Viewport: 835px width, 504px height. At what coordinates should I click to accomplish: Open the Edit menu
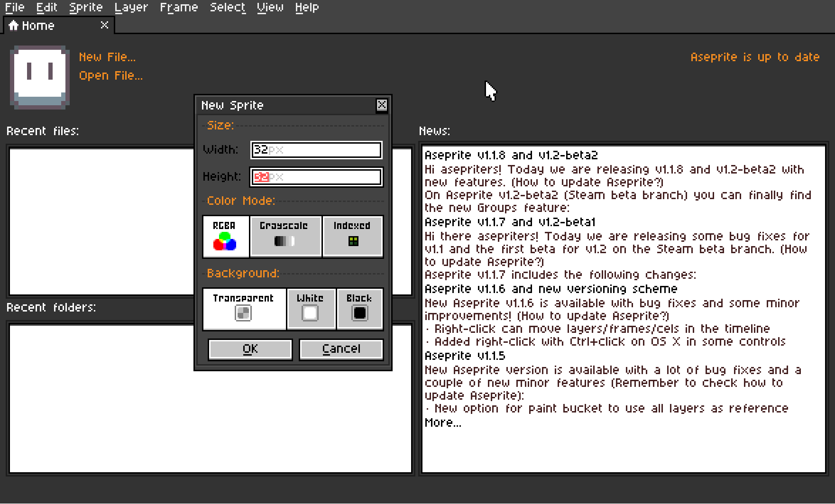(46, 8)
